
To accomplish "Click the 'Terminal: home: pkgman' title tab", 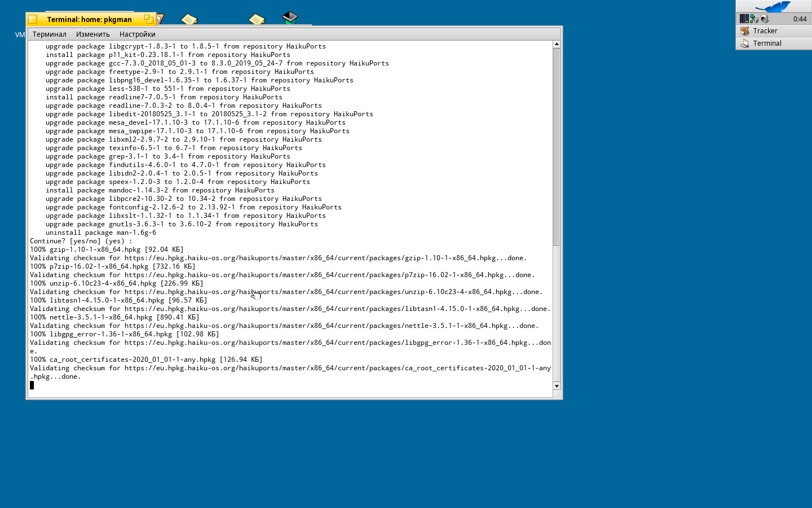I will click(x=90, y=19).
